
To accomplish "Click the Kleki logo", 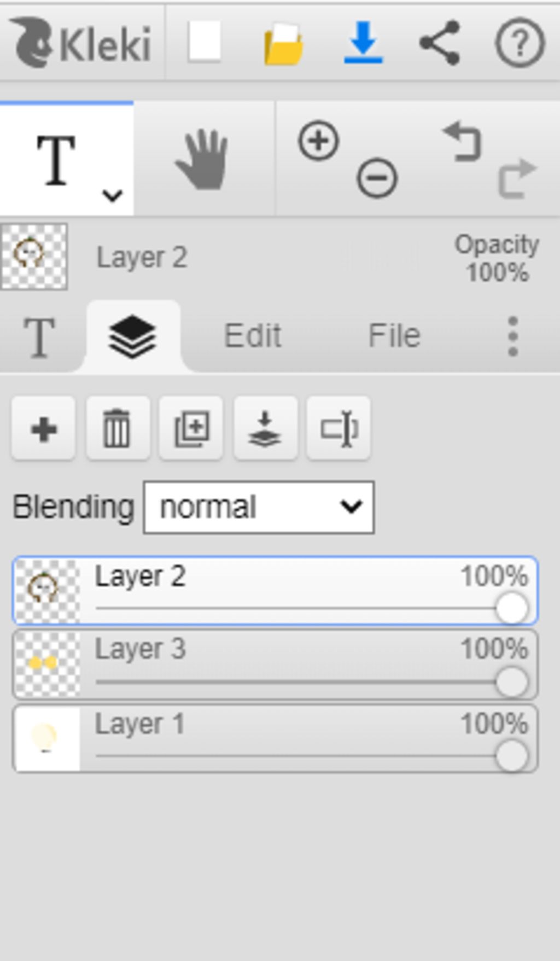I will 81,43.
